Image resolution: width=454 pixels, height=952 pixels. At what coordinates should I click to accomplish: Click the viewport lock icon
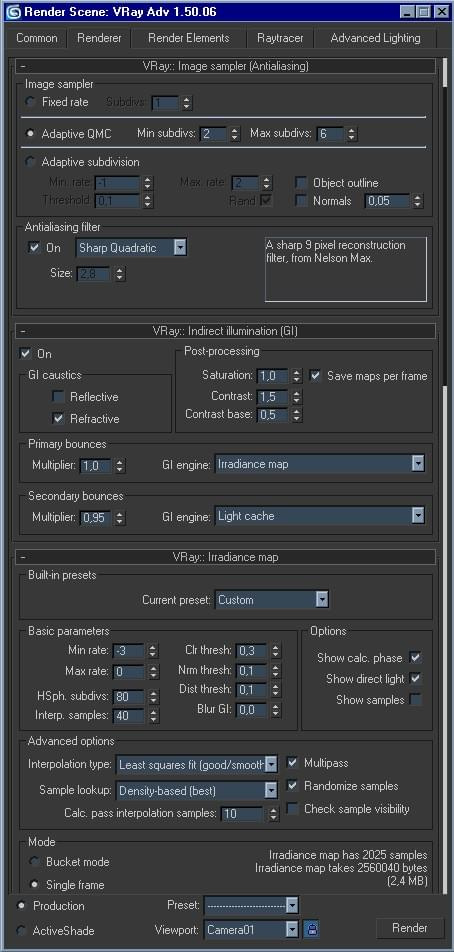311,929
